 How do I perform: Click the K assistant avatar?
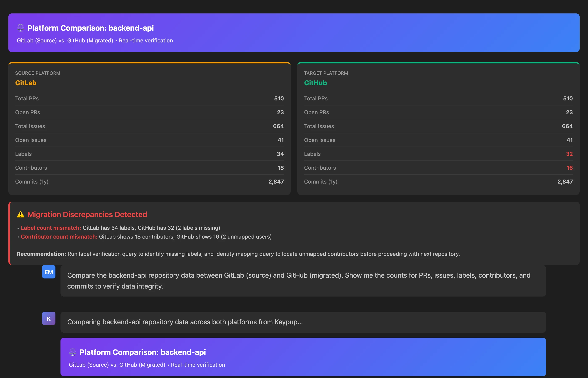pos(49,319)
